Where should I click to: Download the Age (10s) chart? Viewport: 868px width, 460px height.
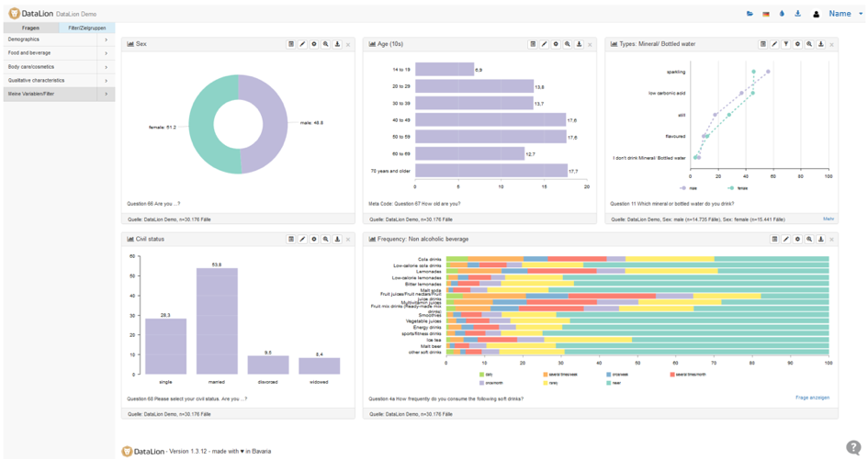pyautogui.click(x=579, y=44)
